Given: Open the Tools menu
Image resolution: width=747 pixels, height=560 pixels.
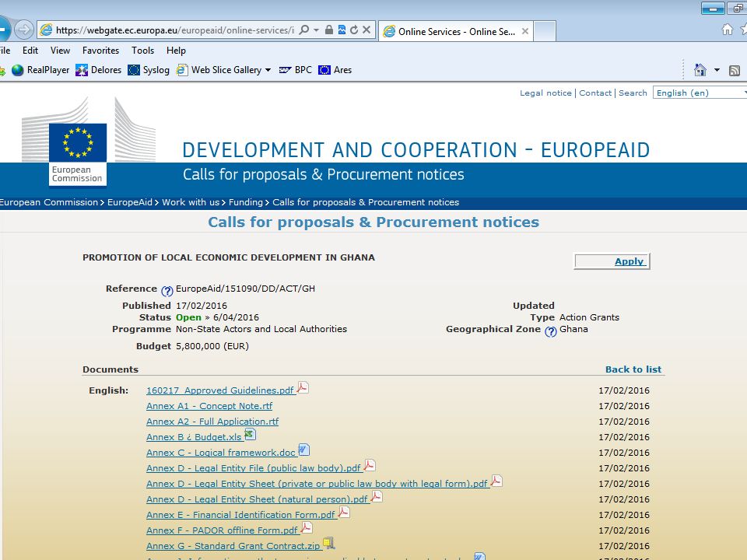Looking at the screenshot, I should coord(142,51).
